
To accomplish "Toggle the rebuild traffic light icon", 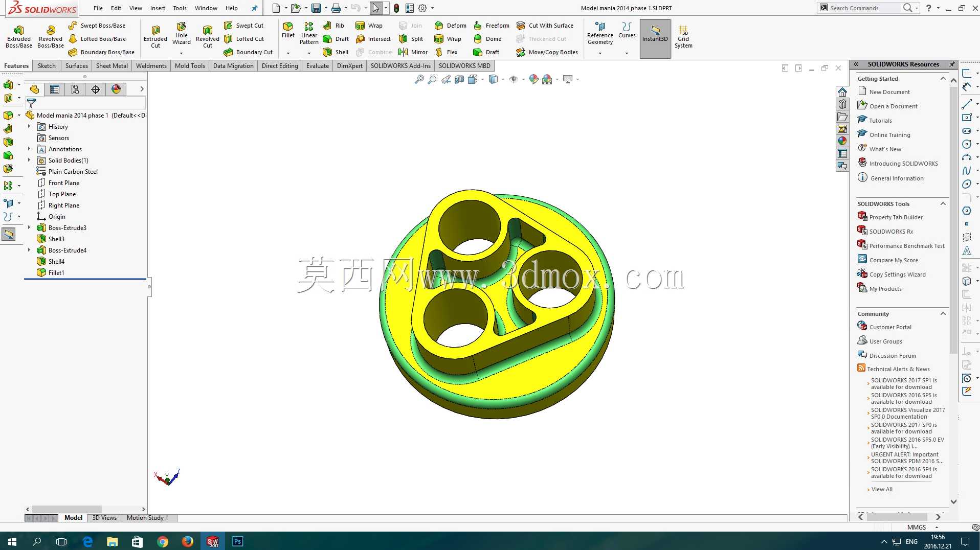I will pos(396,8).
